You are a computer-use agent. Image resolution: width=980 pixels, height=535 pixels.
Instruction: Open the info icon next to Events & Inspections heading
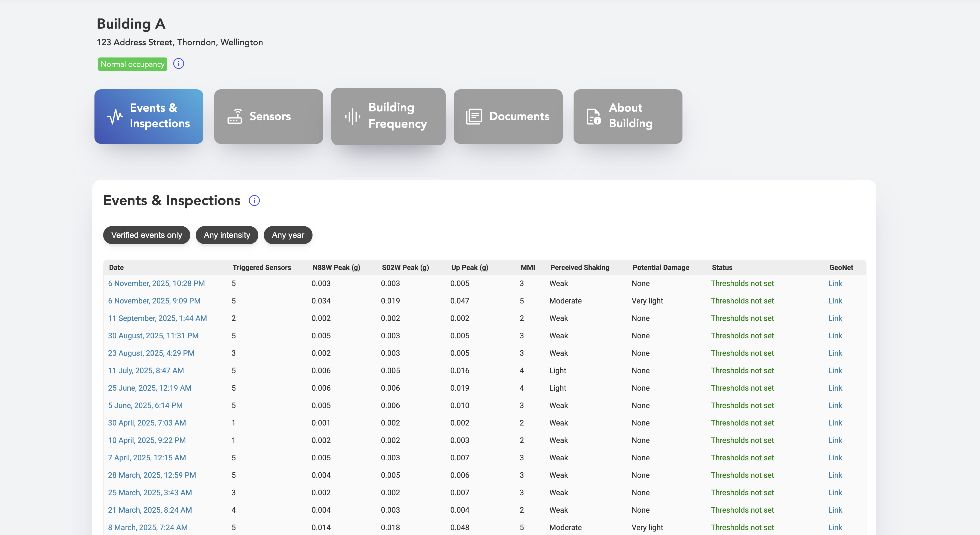(x=254, y=200)
